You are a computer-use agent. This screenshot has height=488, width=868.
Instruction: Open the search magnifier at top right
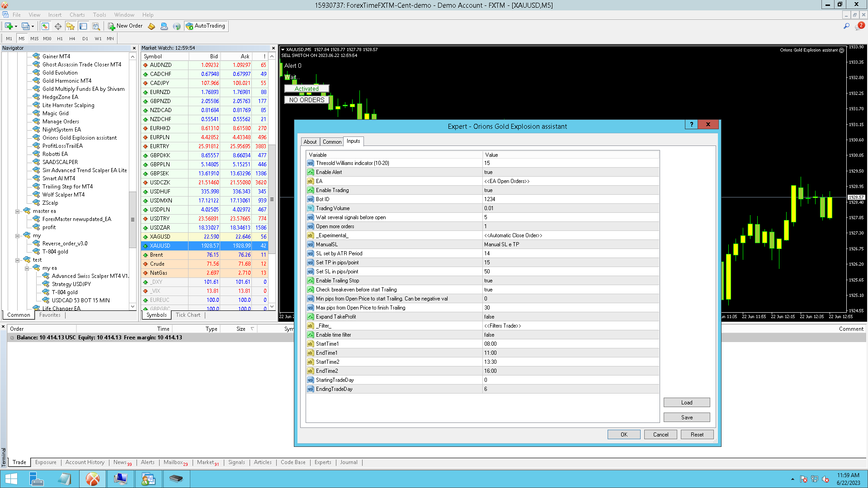(x=846, y=26)
